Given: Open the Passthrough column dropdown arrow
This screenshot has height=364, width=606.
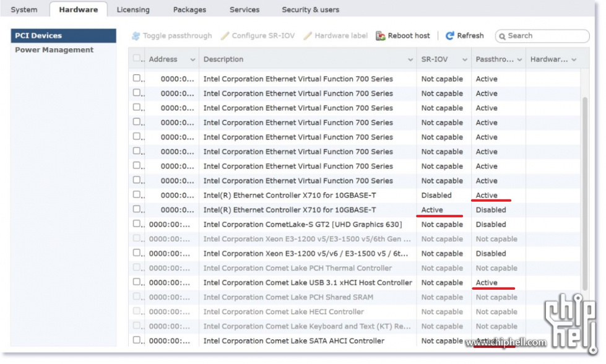Looking at the screenshot, I should [519, 59].
